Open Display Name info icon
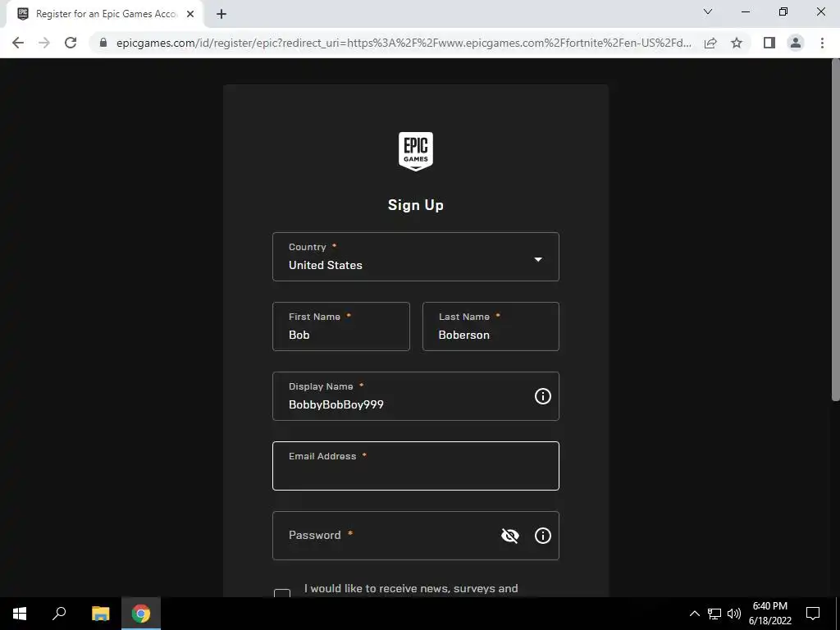 coord(543,396)
